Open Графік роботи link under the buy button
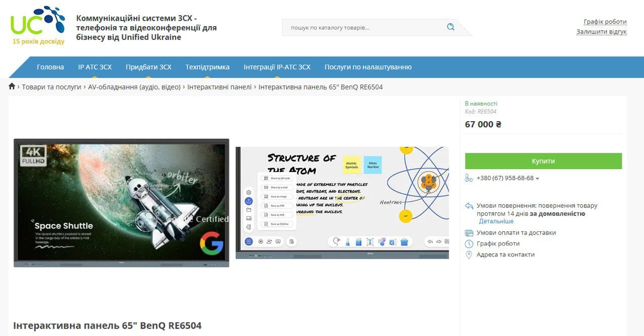This screenshot has height=336, width=644. click(498, 243)
